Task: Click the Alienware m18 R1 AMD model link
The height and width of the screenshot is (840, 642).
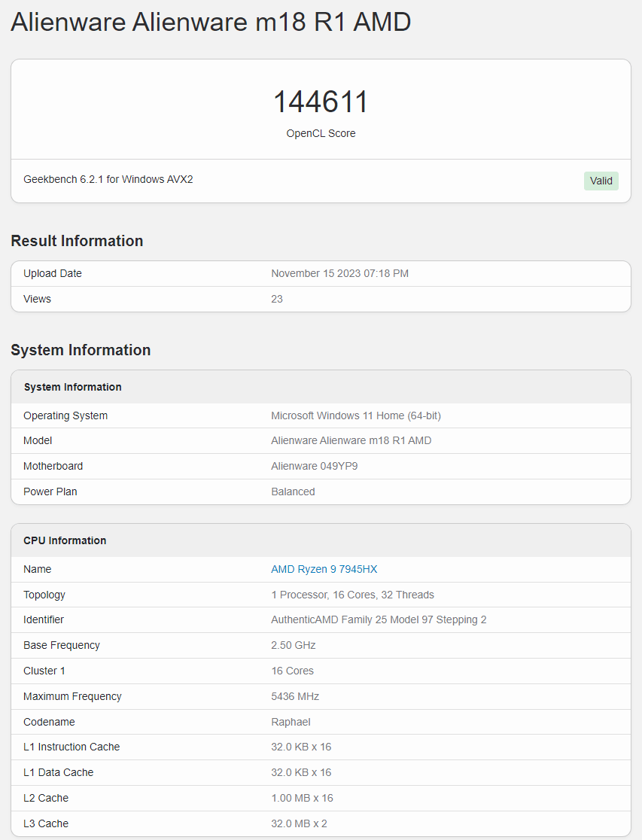Action: point(351,440)
